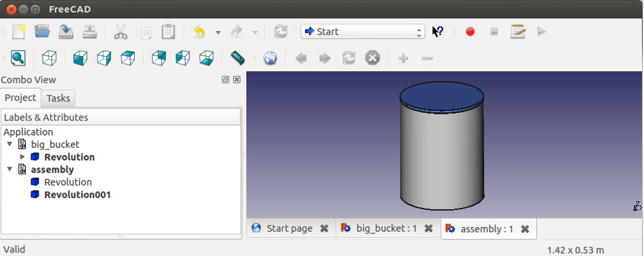Navigate back in web browser toolbar
Image resolution: width=644 pixels, height=256 pixels.
(301, 58)
